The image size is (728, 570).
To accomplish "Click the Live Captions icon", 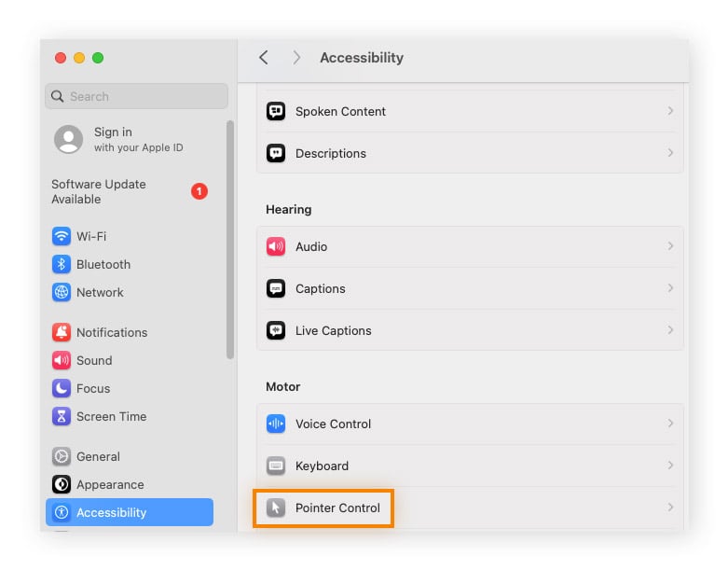I will (x=276, y=330).
